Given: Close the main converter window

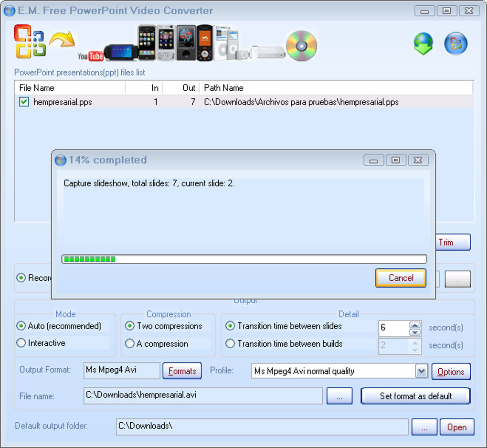Looking at the screenshot, I should (469, 11).
